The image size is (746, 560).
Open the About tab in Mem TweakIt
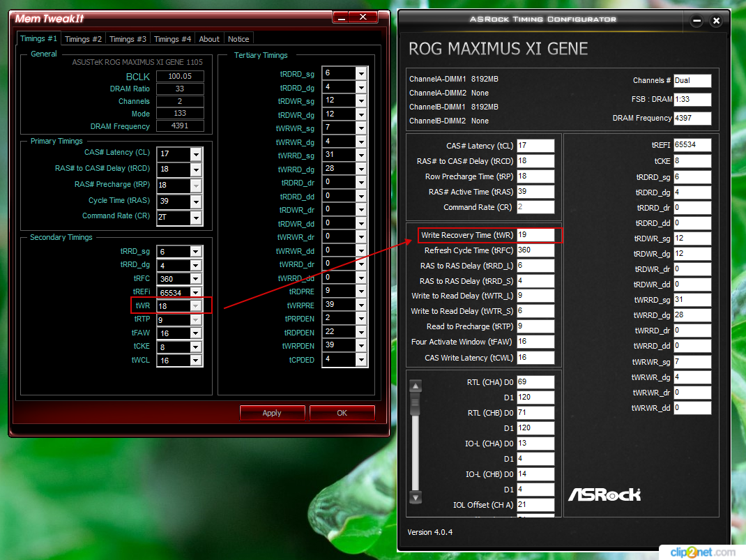click(209, 39)
